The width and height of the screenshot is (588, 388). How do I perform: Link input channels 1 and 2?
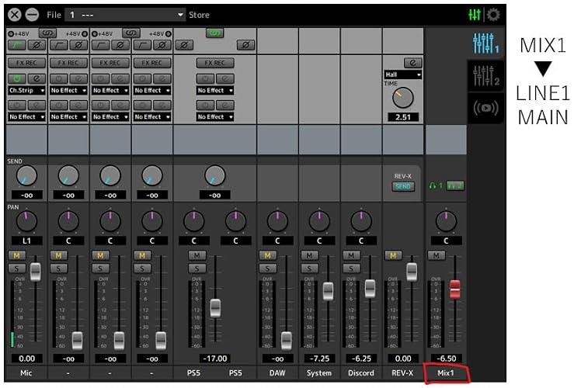[x=47, y=33]
